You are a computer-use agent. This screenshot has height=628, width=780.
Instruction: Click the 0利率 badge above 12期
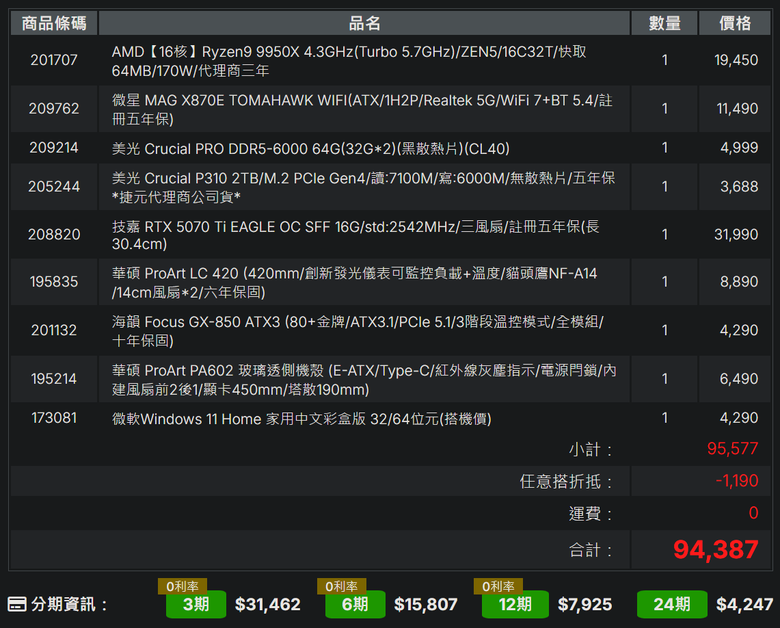(x=498, y=586)
